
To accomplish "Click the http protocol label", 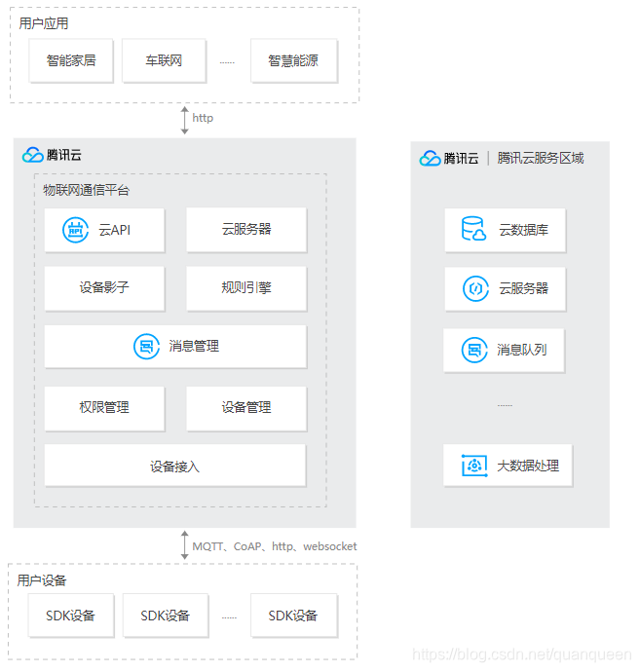I will pos(203,118).
